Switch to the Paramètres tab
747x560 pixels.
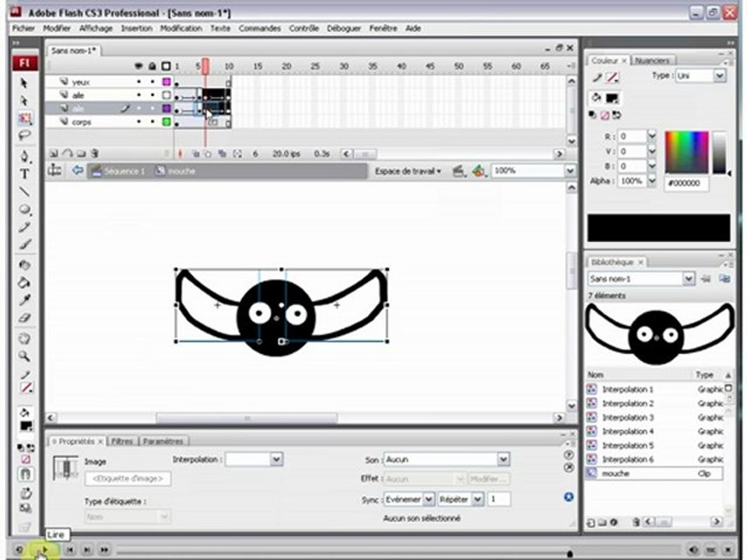[x=163, y=442]
